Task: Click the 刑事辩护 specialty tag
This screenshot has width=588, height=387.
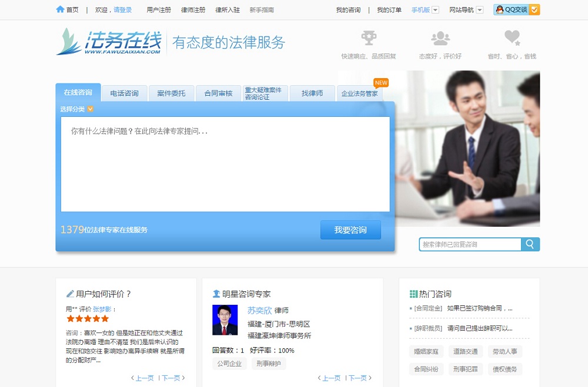Action: (x=269, y=364)
